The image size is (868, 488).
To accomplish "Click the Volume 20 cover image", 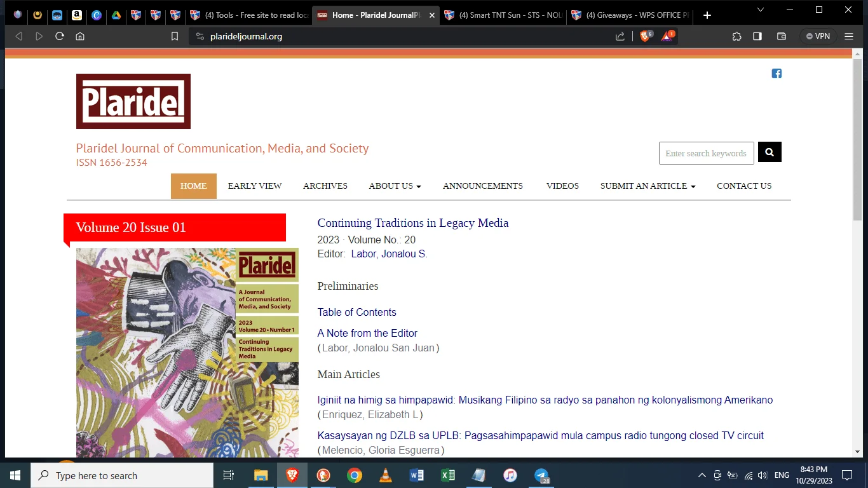I will 187,353.
